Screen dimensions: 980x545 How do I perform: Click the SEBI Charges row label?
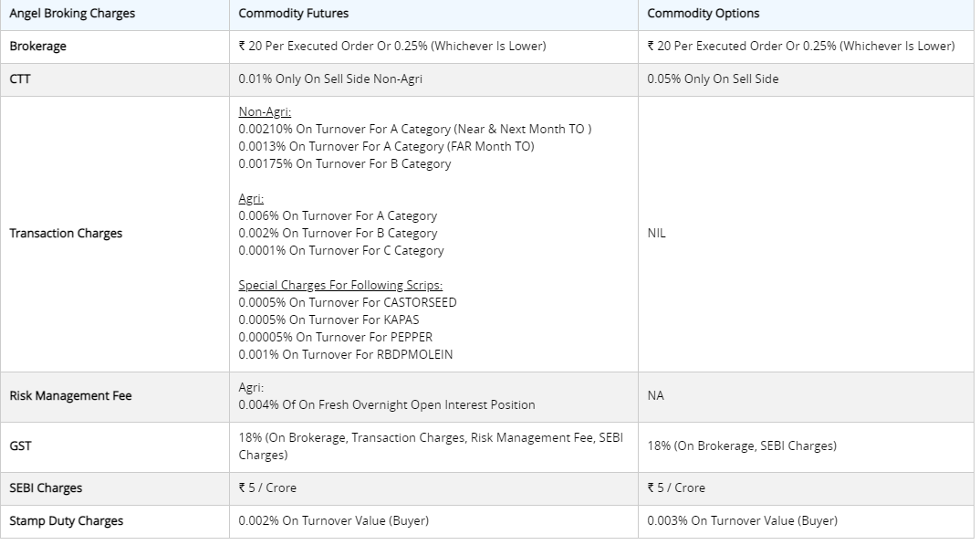tap(46, 488)
